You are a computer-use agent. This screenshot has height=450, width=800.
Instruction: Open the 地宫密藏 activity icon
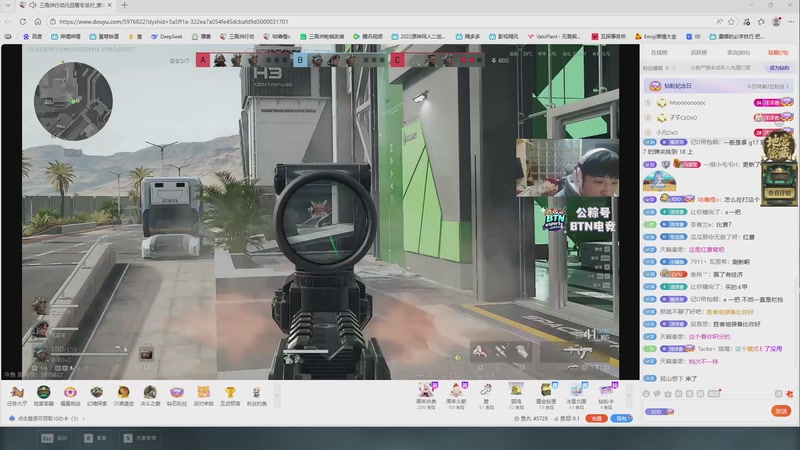click(x=43, y=396)
